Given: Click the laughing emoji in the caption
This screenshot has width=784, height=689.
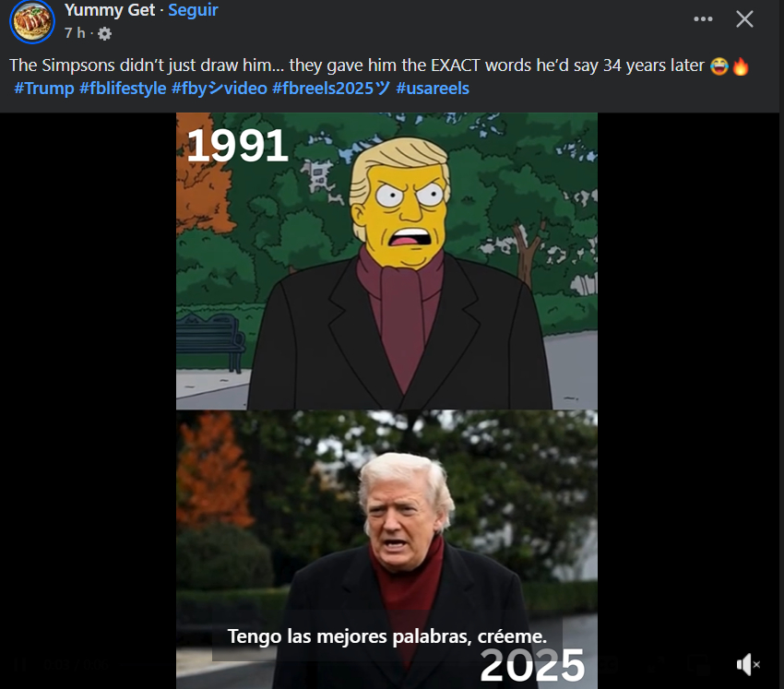Looking at the screenshot, I should [x=719, y=66].
